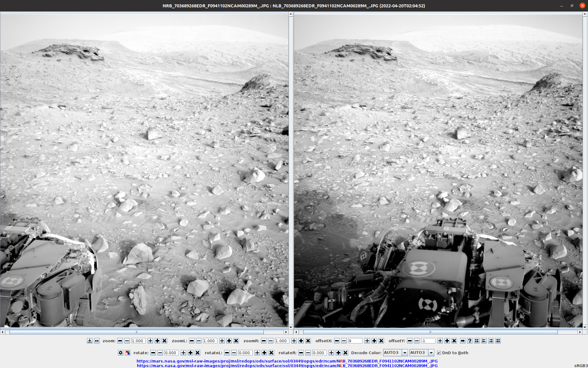Screen dimensions: 588x368
Task: Reset zoom with the X button
Action: 164,341
